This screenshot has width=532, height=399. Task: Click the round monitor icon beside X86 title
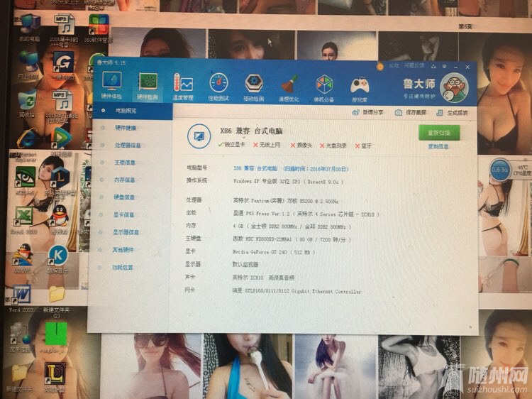[199, 136]
